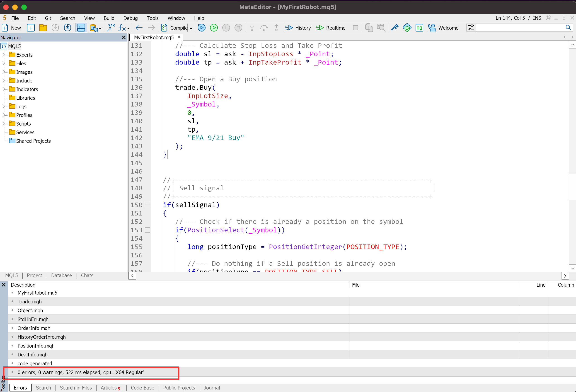
Task: Open the Git menu
Action: pos(48,18)
